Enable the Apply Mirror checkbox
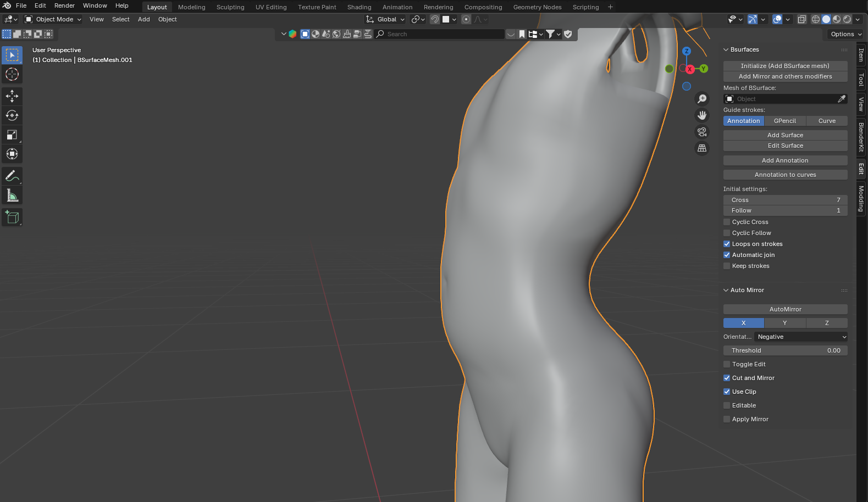Image resolution: width=868 pixels, height=502 pixels. click(727, 419)
